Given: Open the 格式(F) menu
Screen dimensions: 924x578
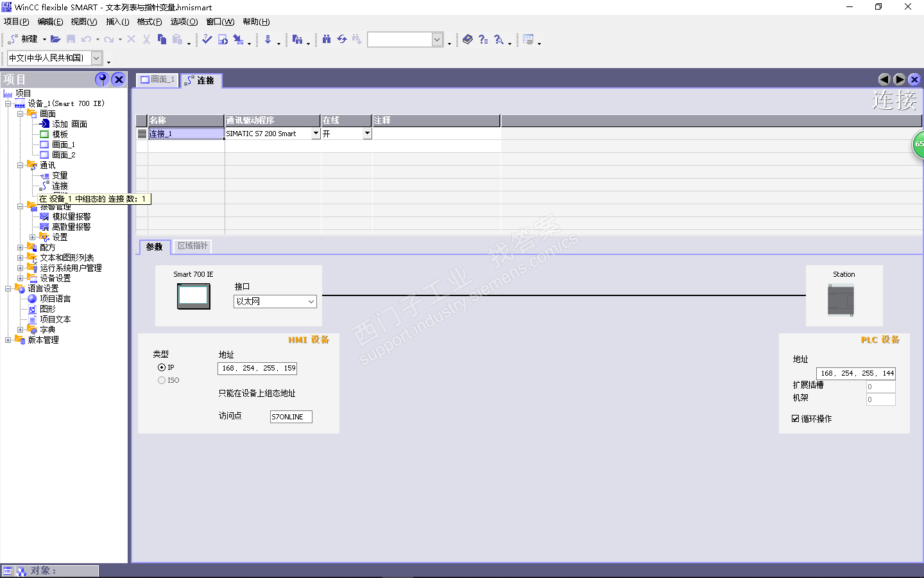Looking at the screenshot, I should point(150,22).
